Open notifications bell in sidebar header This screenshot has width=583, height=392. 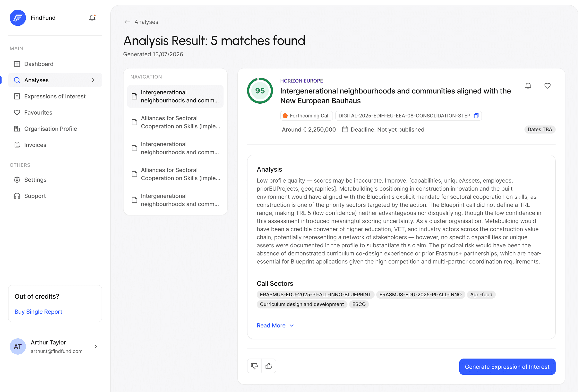[x=92, y=18]
